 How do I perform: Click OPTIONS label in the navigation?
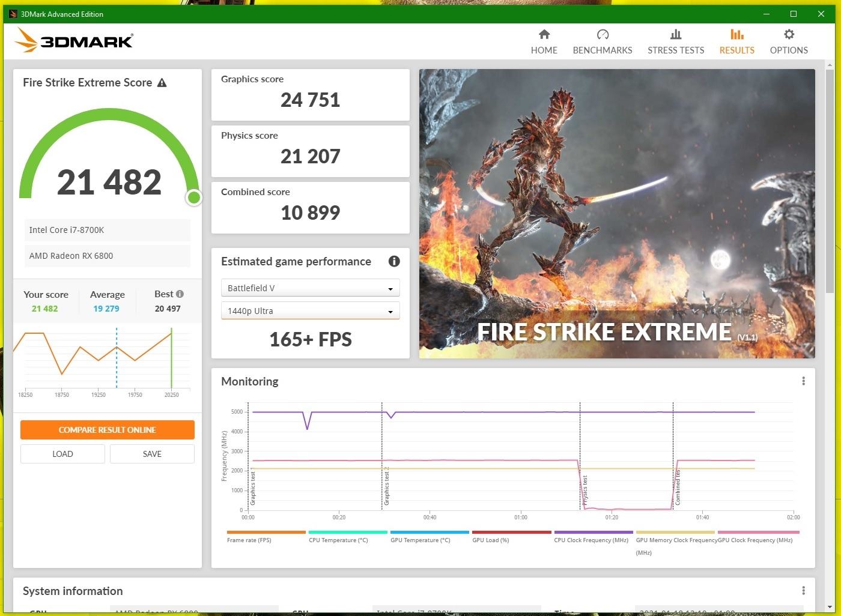(789, 50)
